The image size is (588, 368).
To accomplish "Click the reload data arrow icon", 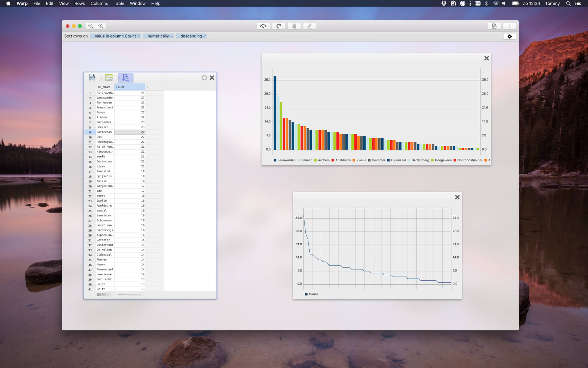I will pyautogui.click(x=279, y=26).
